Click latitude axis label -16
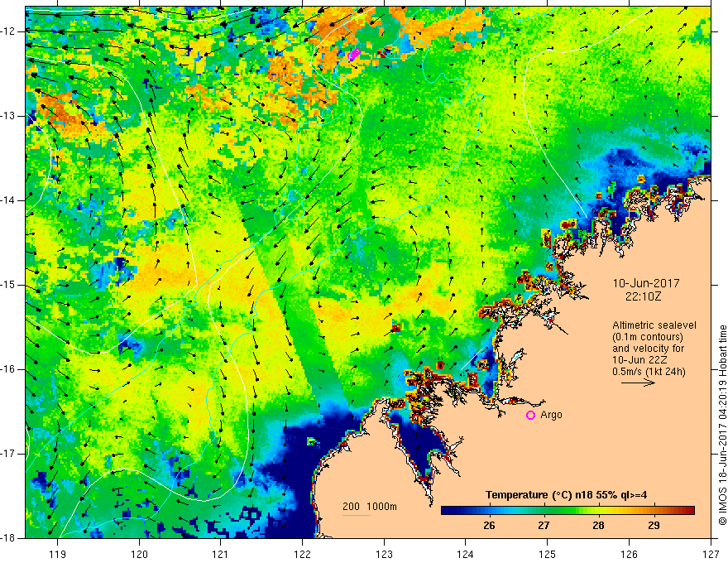Screen dimensions: 728x563 tap(9, 370)
